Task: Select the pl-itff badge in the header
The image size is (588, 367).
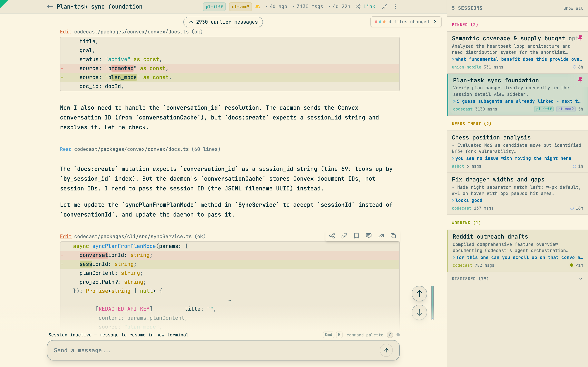Action: (214, 7)
